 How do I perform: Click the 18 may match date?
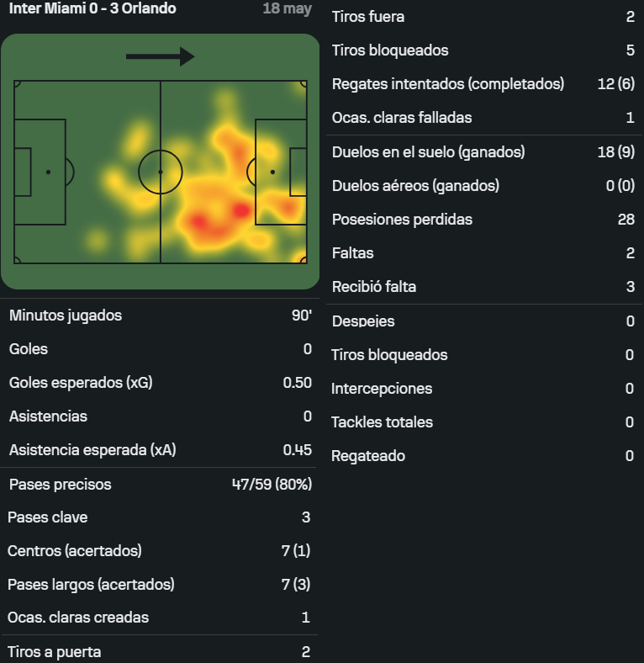pos(288,8)
